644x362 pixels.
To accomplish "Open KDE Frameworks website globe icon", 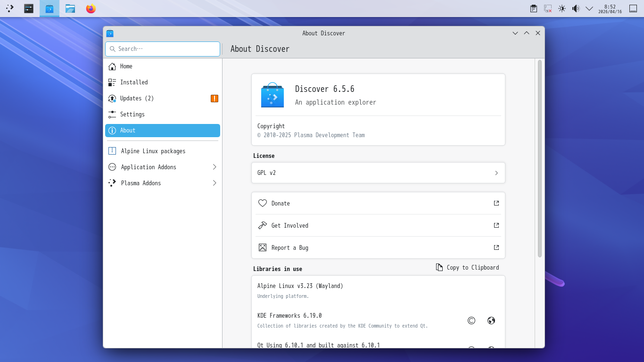I will [x=491, y=321].
